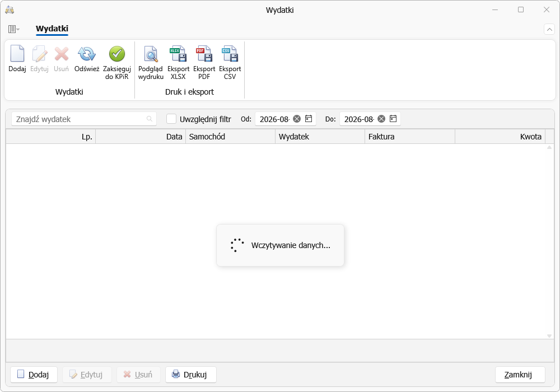The image size is (560, 392).
Task: Close the window with Zamknij button
Action: click(520, 375)
